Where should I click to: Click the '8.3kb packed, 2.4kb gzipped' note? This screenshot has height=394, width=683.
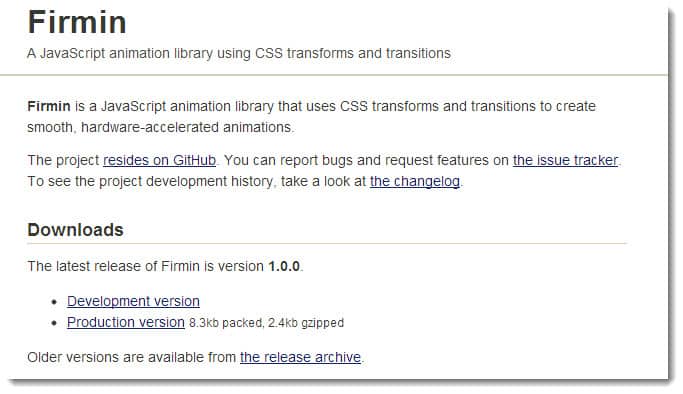pos(267,323)
